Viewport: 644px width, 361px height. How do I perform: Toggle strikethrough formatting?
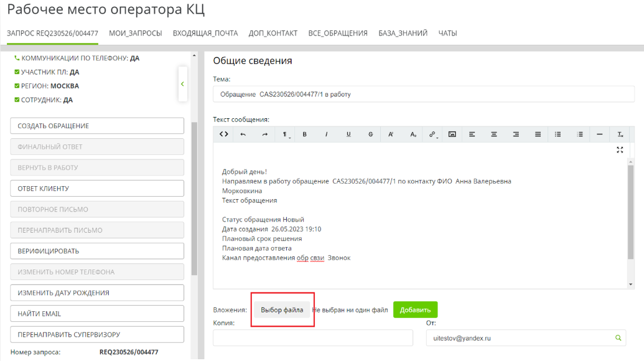pyautogui.click(x=370, y=134)
